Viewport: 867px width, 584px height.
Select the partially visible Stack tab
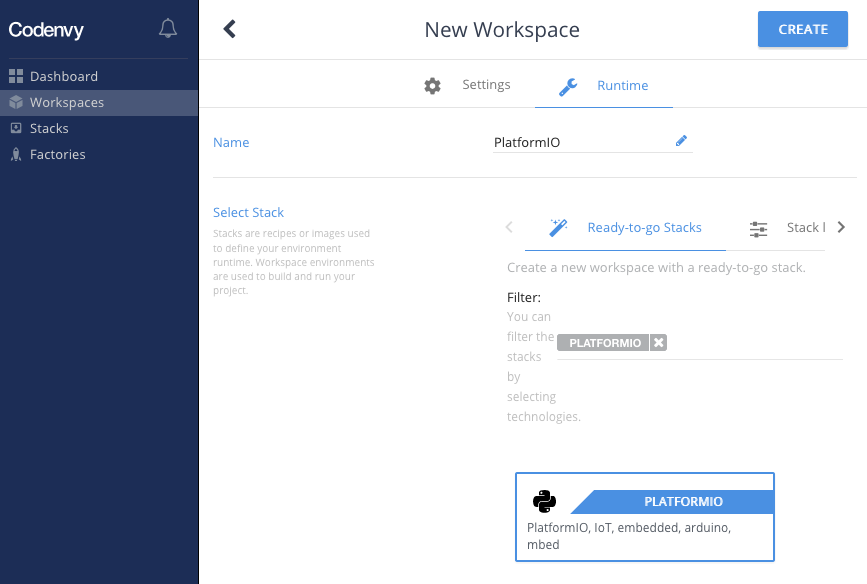click(787, 228)
